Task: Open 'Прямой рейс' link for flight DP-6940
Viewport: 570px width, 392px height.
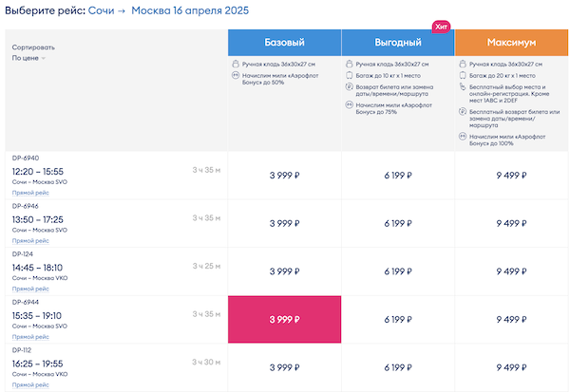Action: tap(29, 192)
